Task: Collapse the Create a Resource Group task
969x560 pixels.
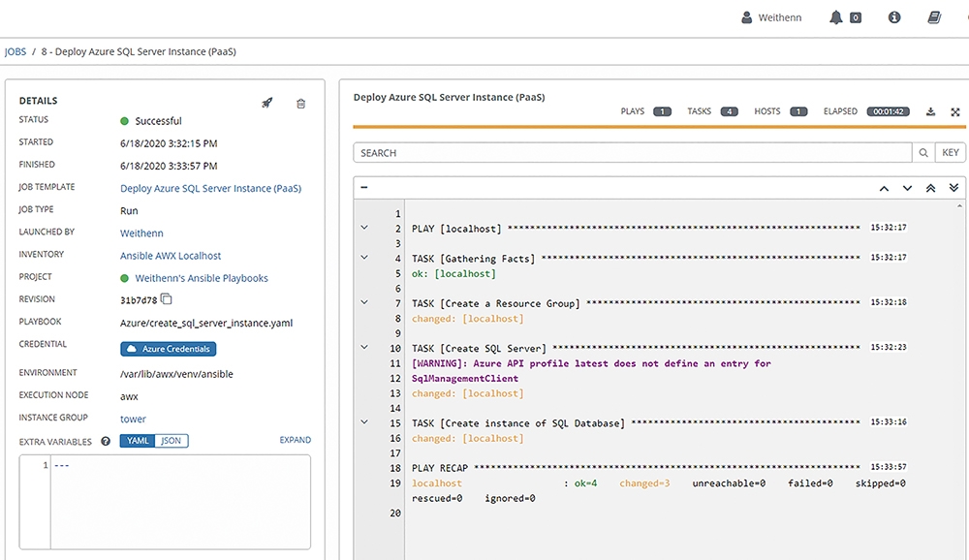Action: pyautogui.click(x=364, y=302)
